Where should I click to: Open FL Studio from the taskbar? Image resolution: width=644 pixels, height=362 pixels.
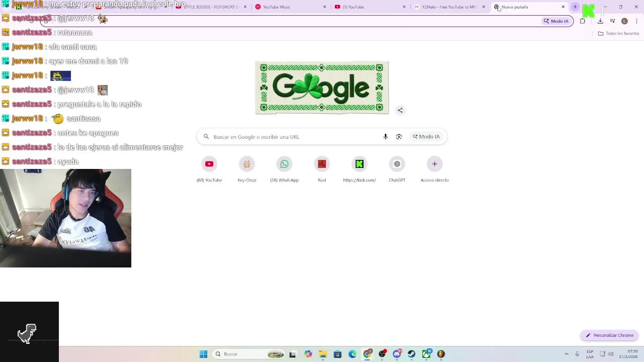click(441, 354)
